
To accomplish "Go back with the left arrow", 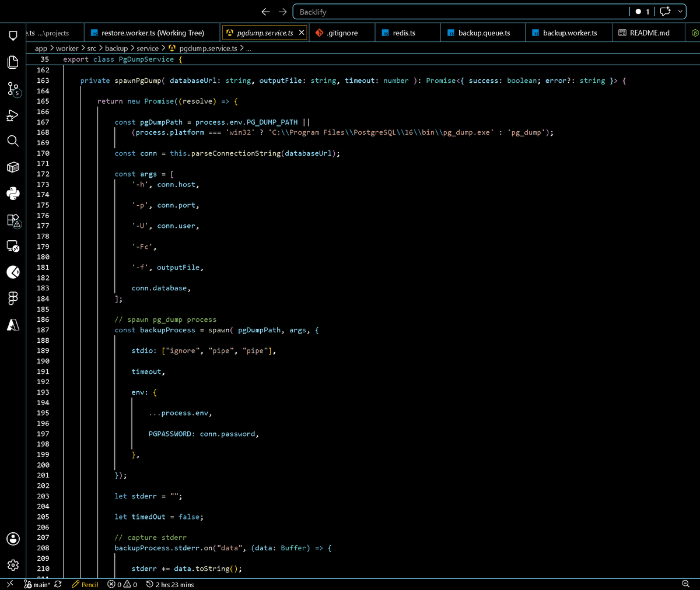I will point(266,12).
